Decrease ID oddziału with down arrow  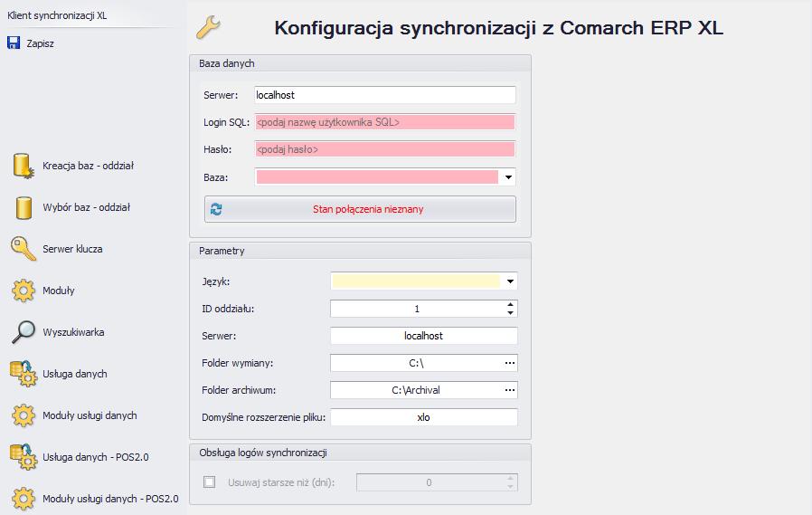tap(511, 312)
